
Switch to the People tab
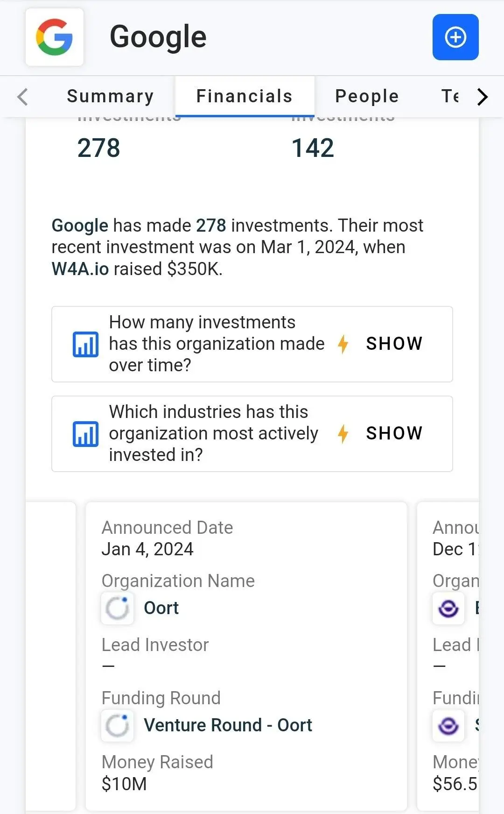pyautogui.click(x=367, y=96)
